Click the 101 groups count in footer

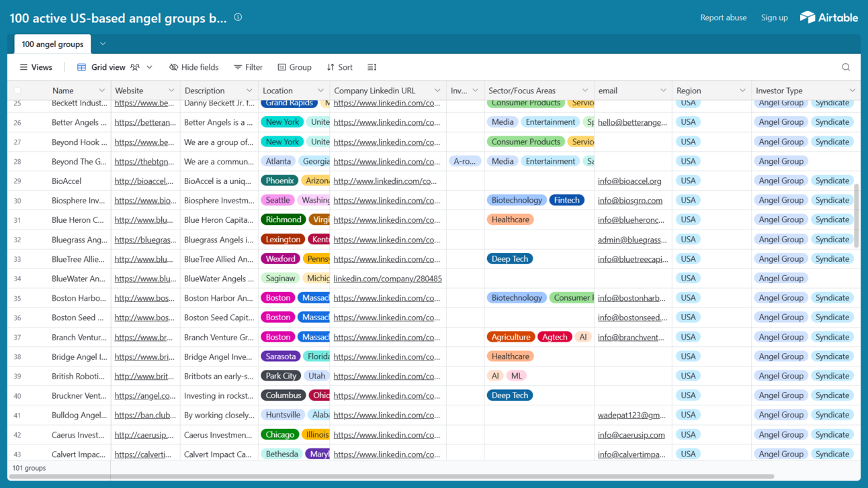click(29, 468)
